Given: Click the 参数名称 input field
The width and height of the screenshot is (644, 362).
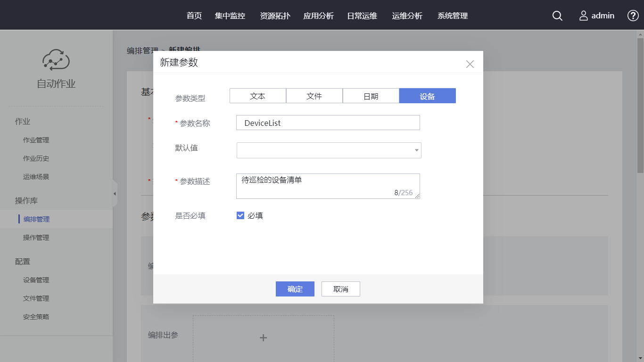Looking at the screenshot, I should click(328, 123).
